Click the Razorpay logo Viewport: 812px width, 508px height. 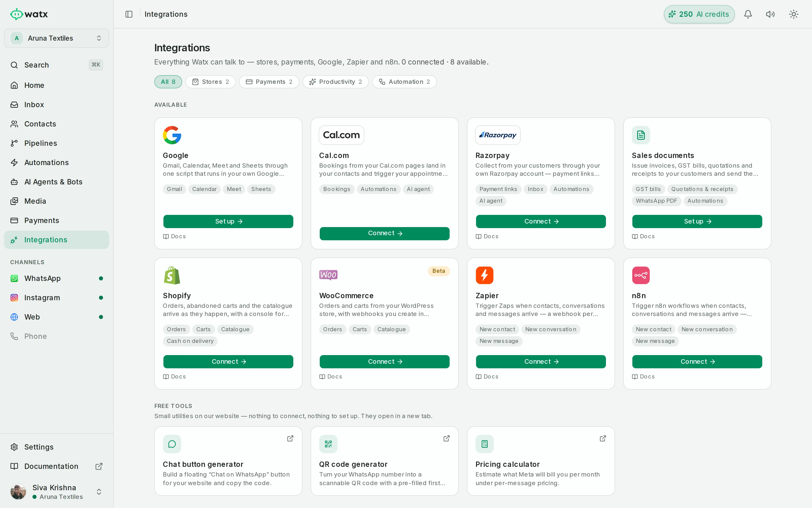click(x=498, y=135)
